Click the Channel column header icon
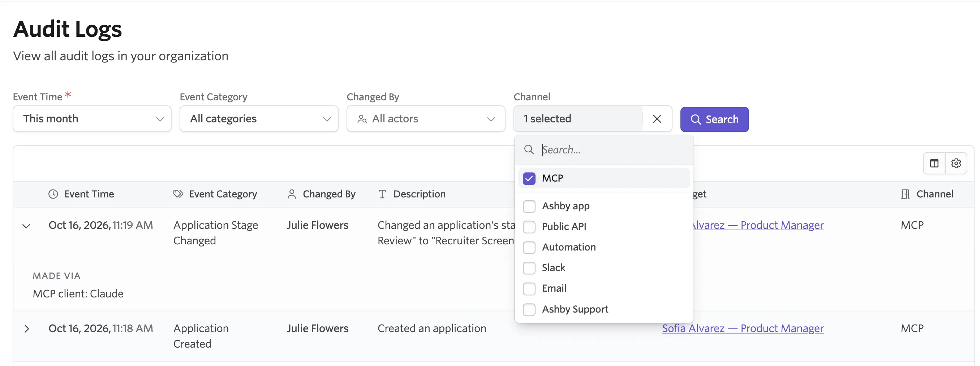Screen dimensions: 980x366 point(906,194)
